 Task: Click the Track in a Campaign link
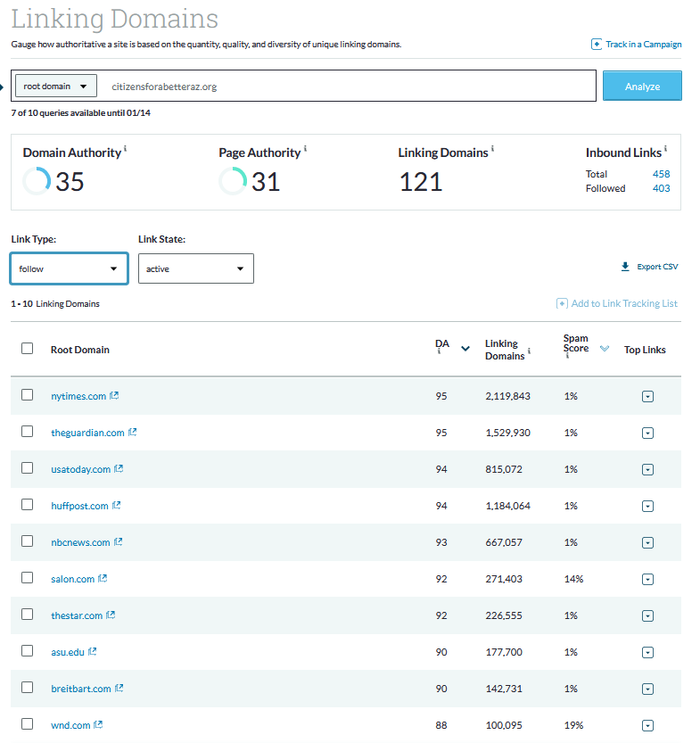(x=644, y=45)
